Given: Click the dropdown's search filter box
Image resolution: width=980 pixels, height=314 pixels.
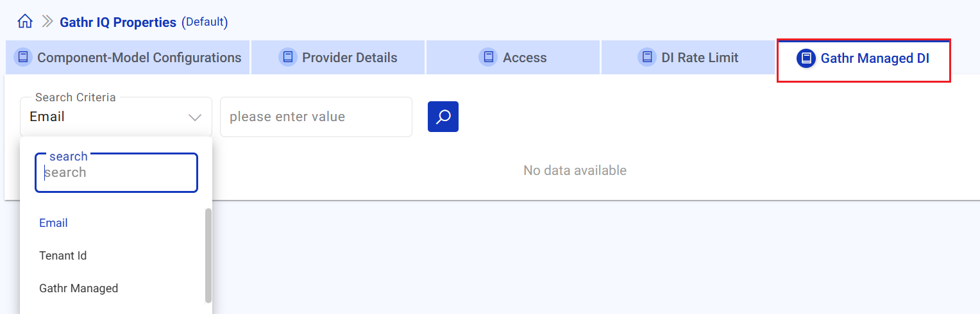Looking at the screenshot, I should tap(116, 172).
